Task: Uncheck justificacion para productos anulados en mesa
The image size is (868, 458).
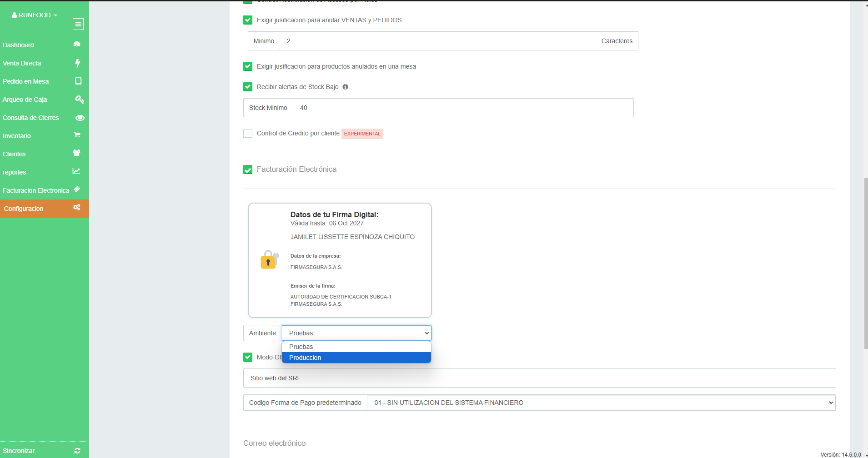Action: (x=248, y=66)
